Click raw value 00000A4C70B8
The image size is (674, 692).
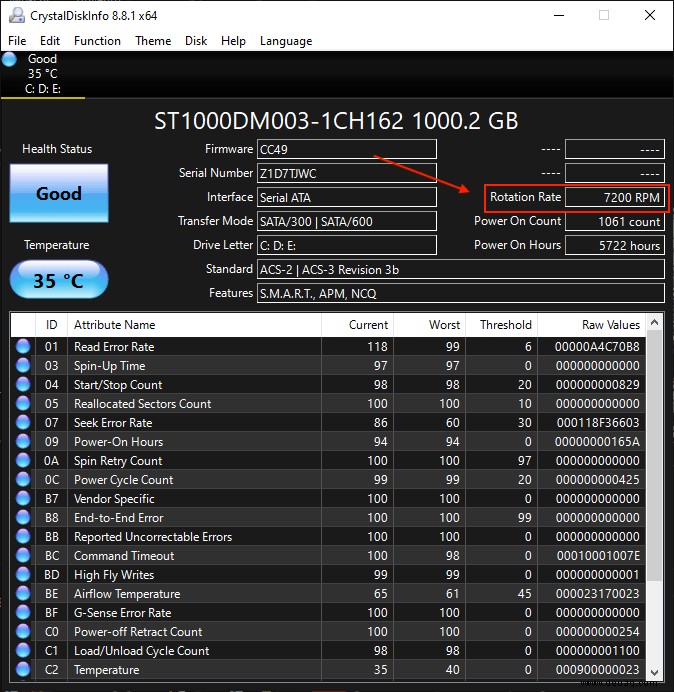click(x=597, y=347)
